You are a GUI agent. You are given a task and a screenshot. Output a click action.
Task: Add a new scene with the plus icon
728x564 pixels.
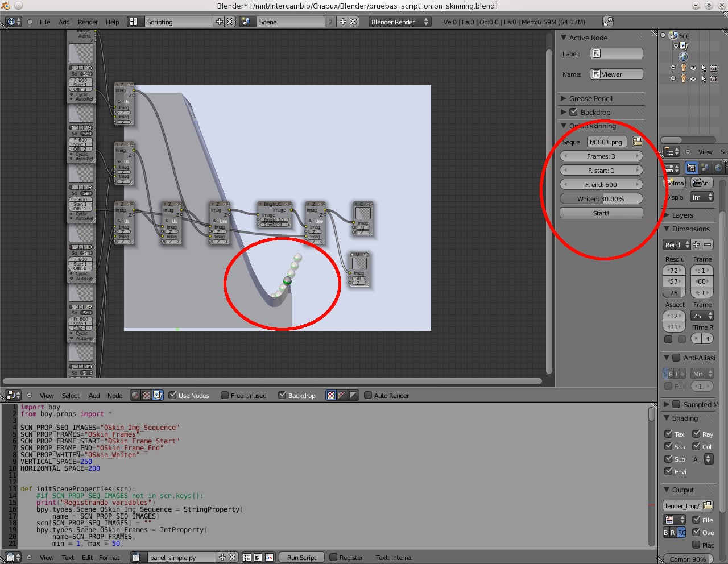click(343, 22)
